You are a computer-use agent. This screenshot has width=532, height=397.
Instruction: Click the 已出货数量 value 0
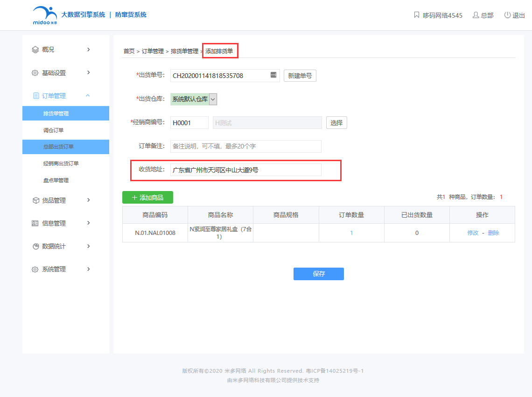(x=417, y=233)
